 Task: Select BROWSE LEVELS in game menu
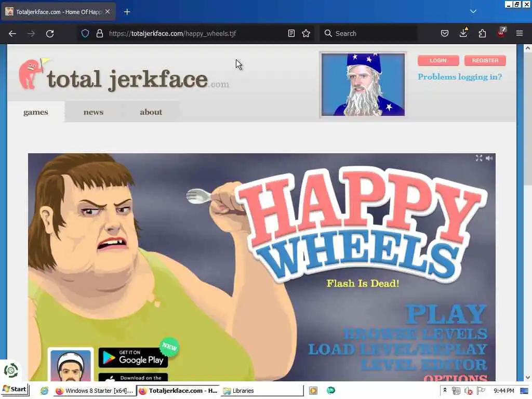pos(415,334)
